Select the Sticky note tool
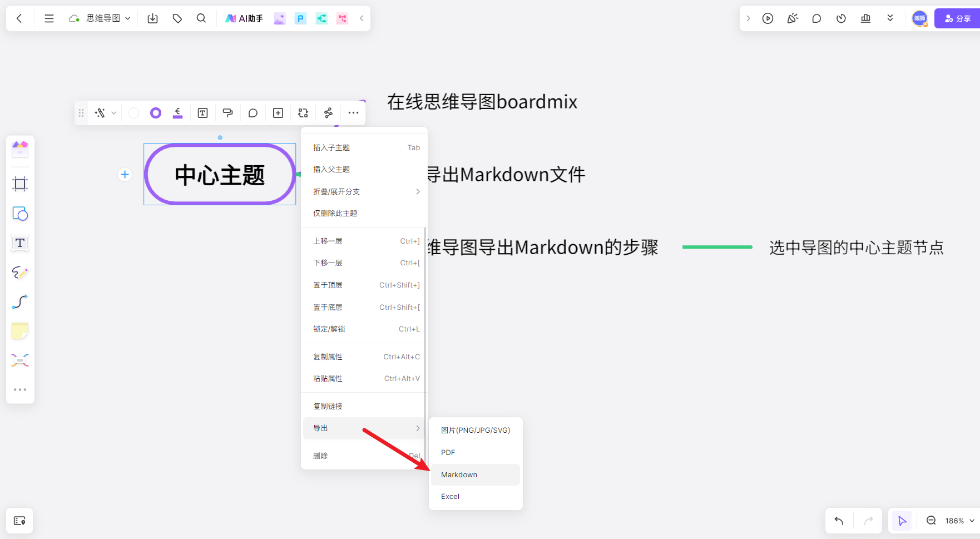The height and width of the screenshot is (539, 980). (x=20, y=332)
